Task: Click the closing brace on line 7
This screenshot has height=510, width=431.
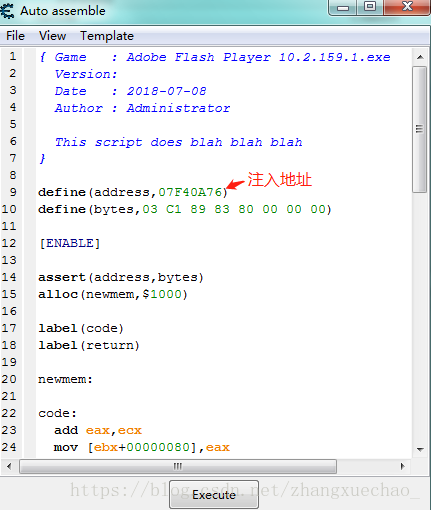Action: [42, 158]
